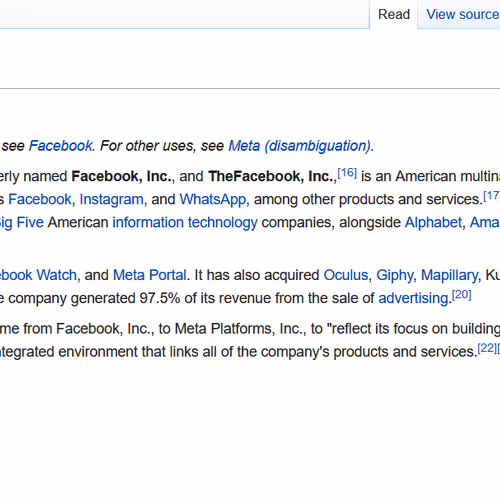Screen dimensions: 500x500
Task: Switch to the Read tab
Action: tap(394, 14)
